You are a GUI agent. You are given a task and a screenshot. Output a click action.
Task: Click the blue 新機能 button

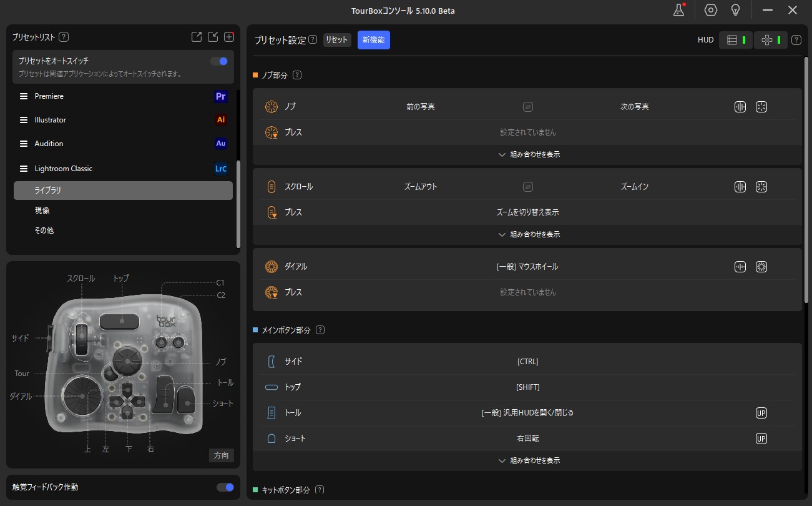(373, 40)
